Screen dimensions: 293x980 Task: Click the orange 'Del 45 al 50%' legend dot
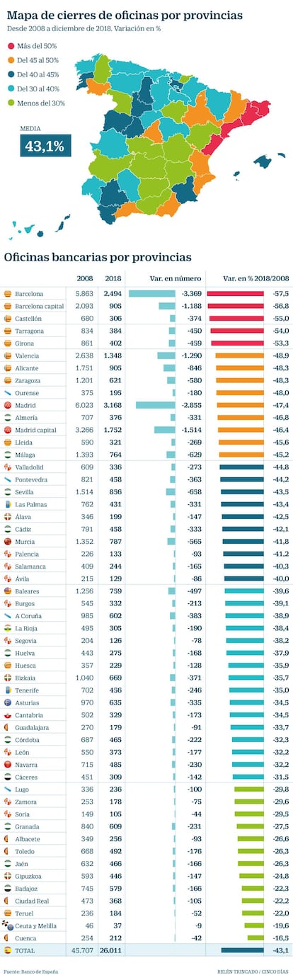click(12, 60)
